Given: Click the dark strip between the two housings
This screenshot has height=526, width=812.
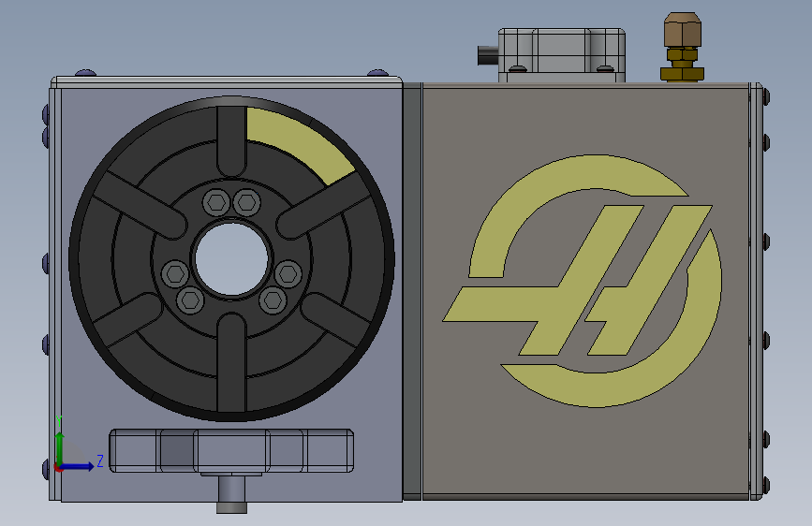Looking at the screenshot, I should (412, 291).
